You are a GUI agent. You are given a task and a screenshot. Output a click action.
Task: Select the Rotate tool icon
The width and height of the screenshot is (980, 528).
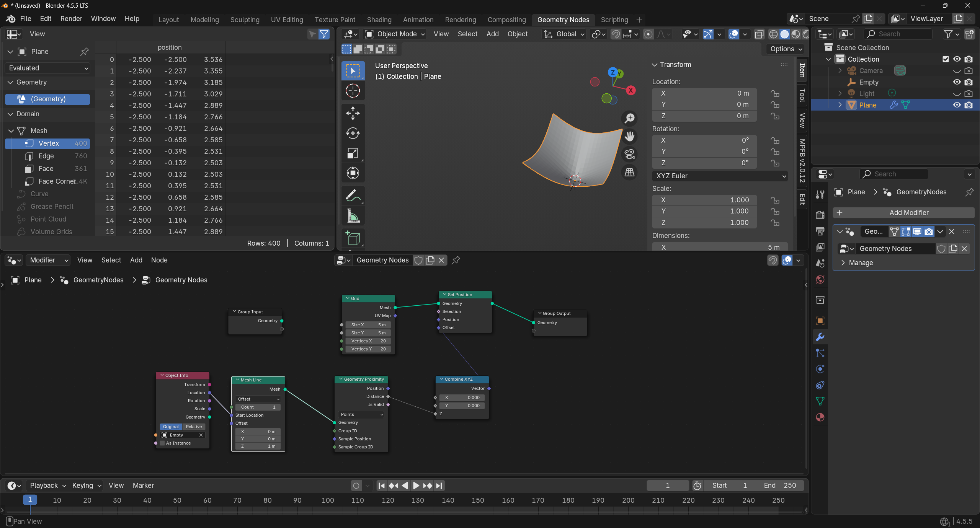(x=353, y=133)
